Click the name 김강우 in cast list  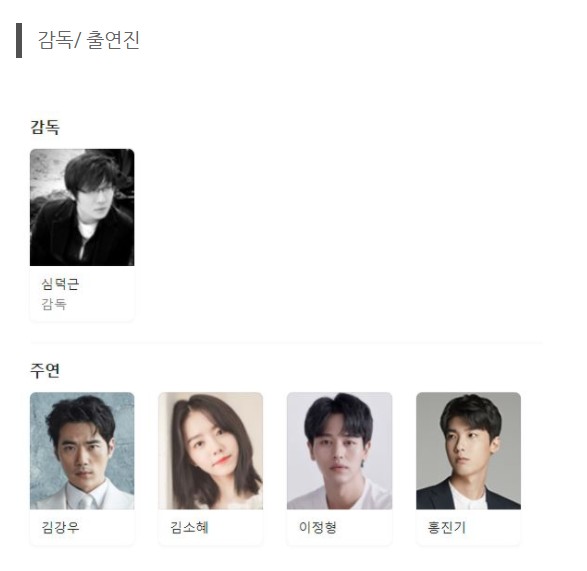click(x=60, y=527)
